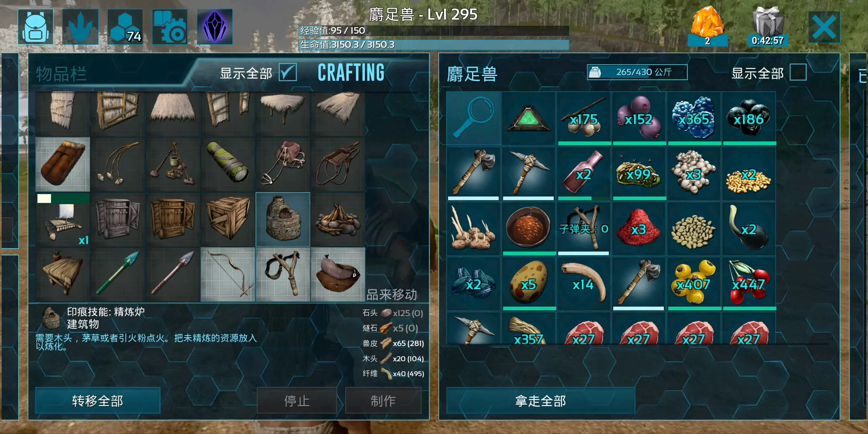Click the 制作 craft button
This screenshot has height=434, width=868.
click(383, 401)
